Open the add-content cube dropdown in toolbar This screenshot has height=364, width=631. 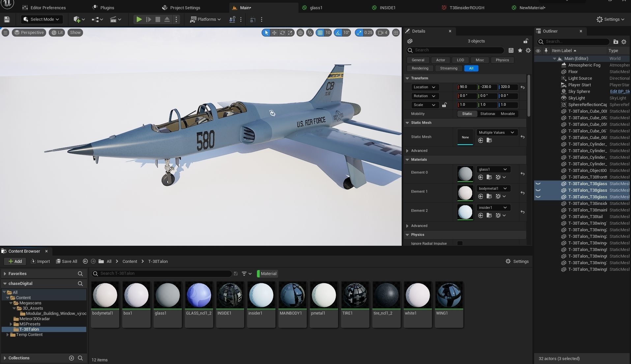click(79, 19)
